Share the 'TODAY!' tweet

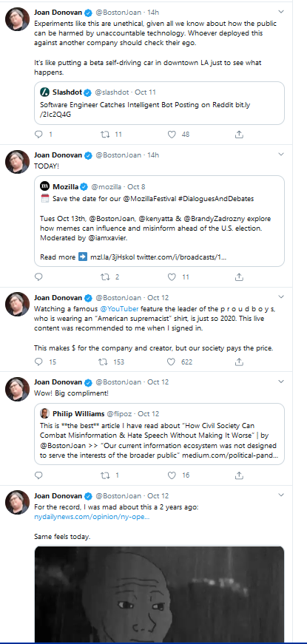click(x=239, y=277)
